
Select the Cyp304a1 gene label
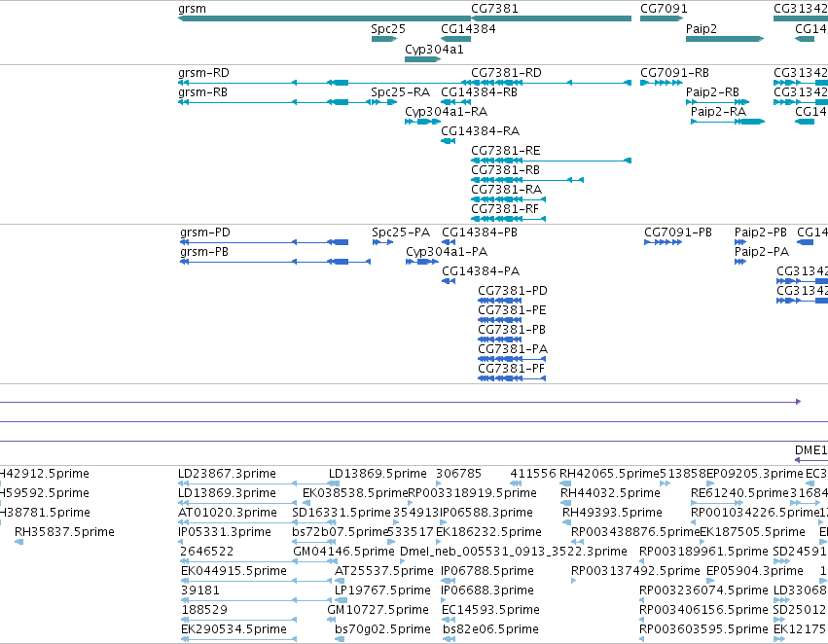pyautogui.click(x=434, y=49)
